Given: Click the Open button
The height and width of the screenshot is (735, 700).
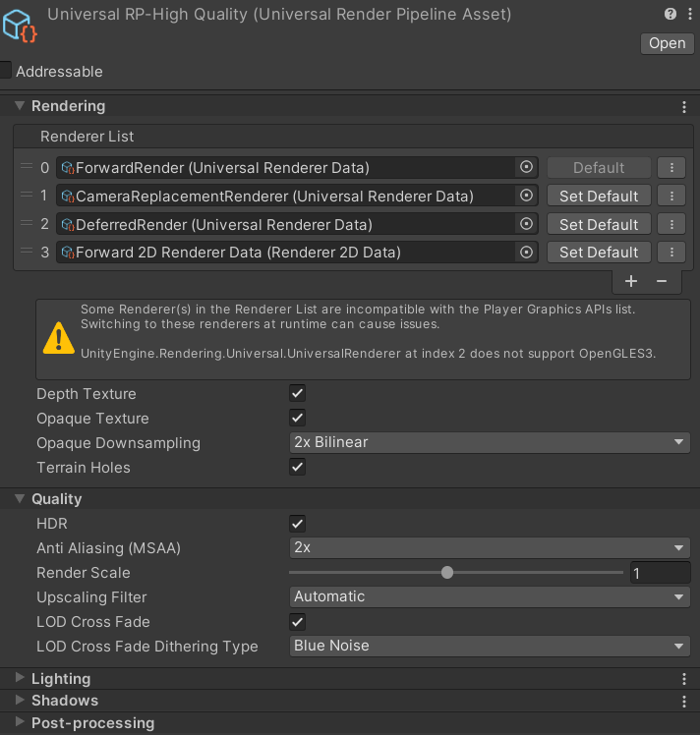Looking at the screenshot, I should click(x=667, y=43).
